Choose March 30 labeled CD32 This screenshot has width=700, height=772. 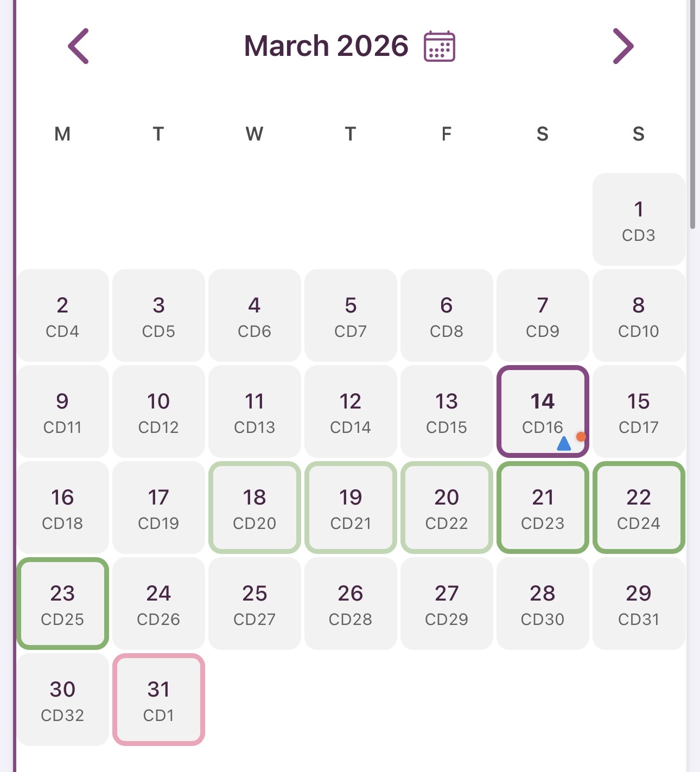pyautogui.click(x=62, y=699)
